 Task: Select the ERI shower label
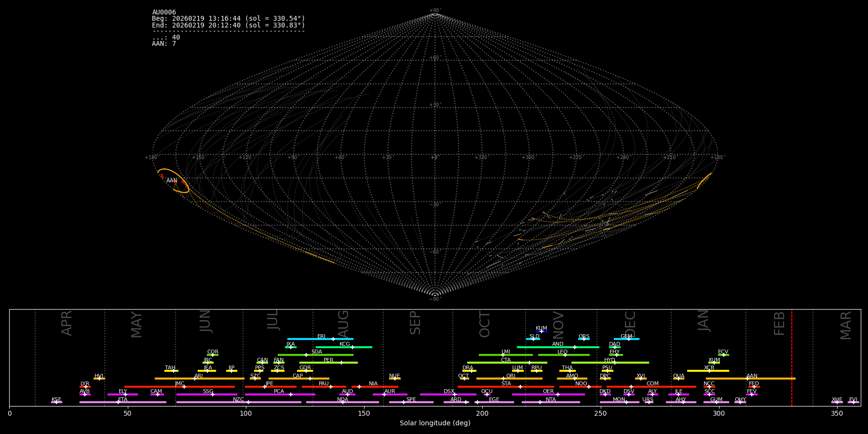click(321, 337)
